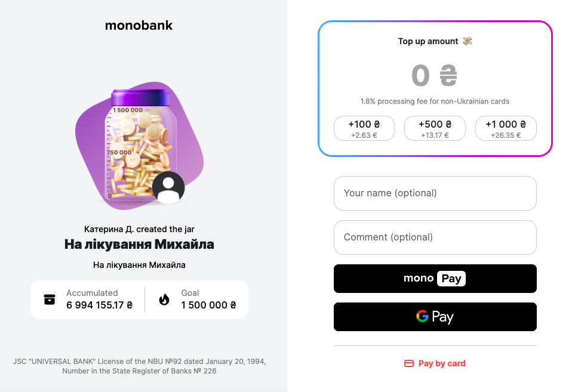The width and height of the screenshot is (572, 392).
Task: Add +1 000 ₴ to the top up amount
Action: (506, 128)
